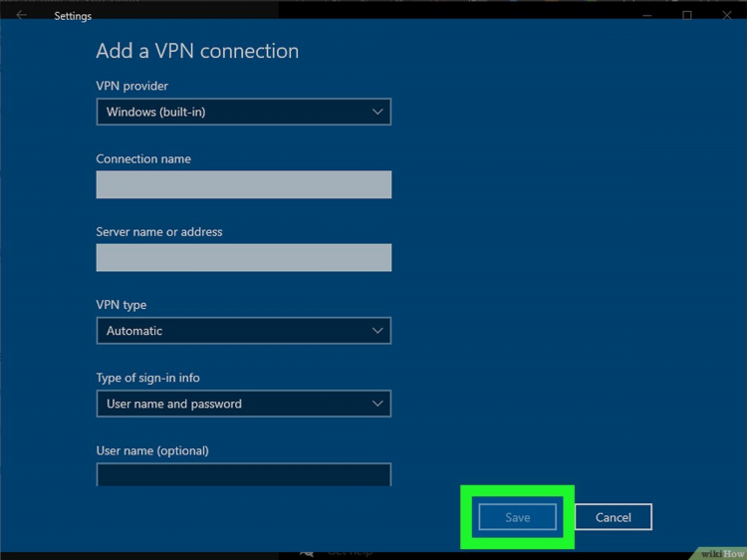This screenshot has height=560, width=747.
Task: Focus the Server name or address field
Action: point(243,257)
